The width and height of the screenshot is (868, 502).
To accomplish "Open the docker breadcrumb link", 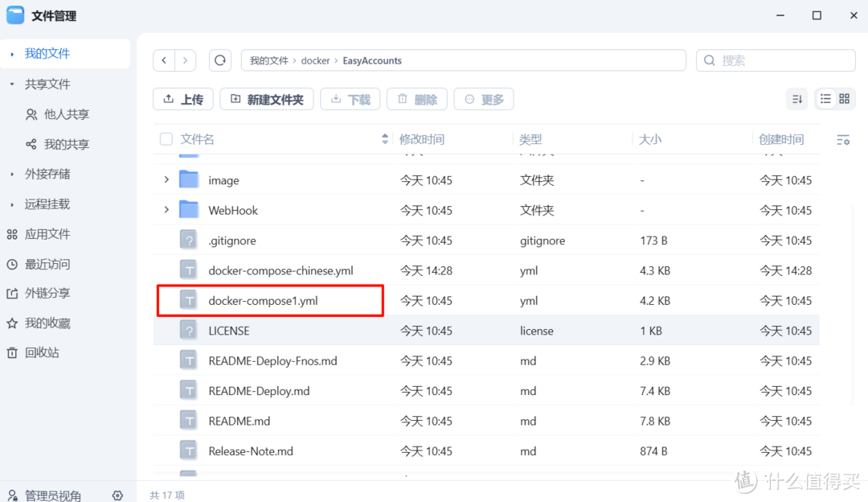I will pyautogui.click(x=316, y=60).
